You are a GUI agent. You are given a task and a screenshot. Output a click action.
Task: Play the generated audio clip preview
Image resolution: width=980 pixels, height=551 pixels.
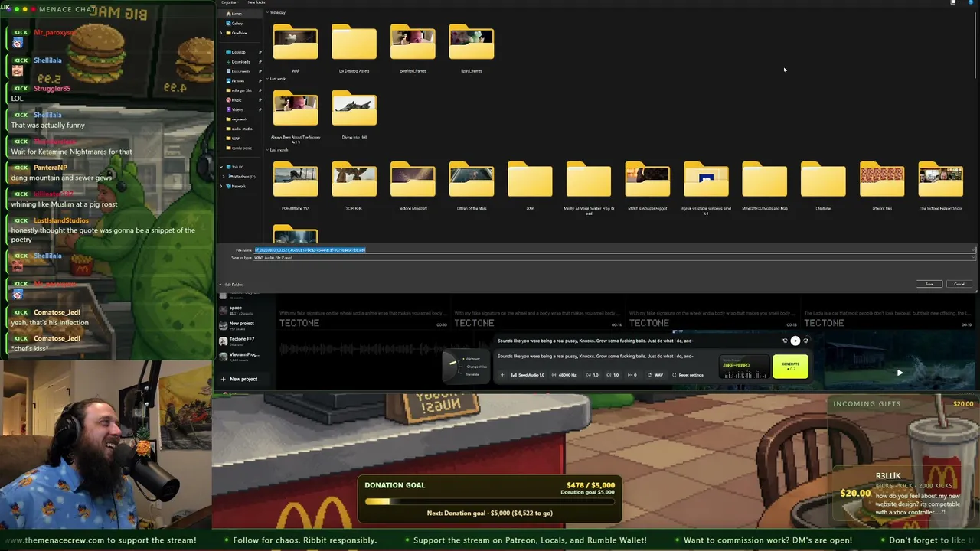795,341
